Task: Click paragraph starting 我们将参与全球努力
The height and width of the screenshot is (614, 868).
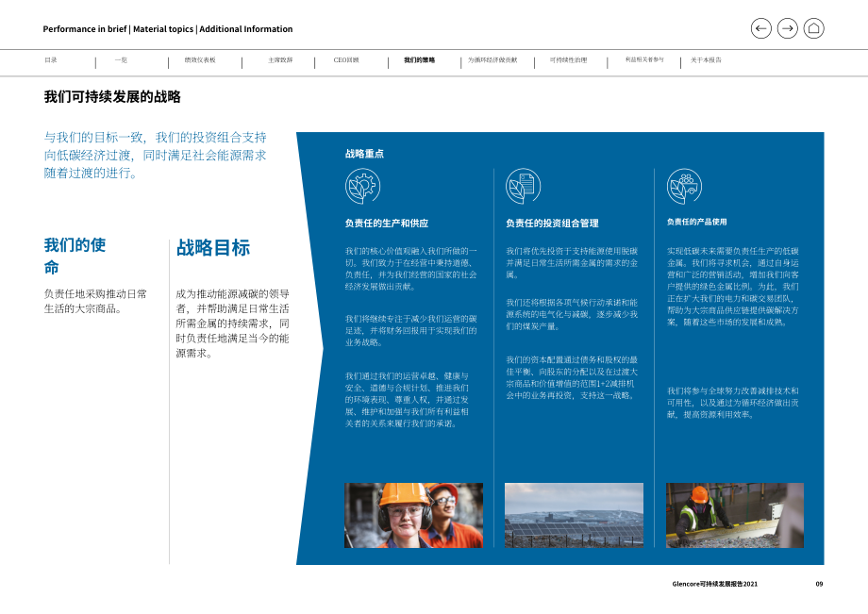Action: pos(733,403)
